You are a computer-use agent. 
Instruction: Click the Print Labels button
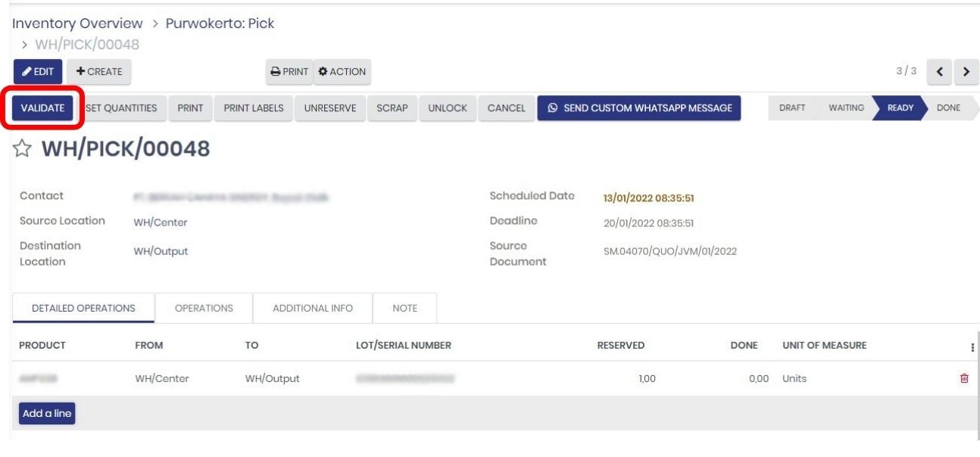(x=254, y=108)
